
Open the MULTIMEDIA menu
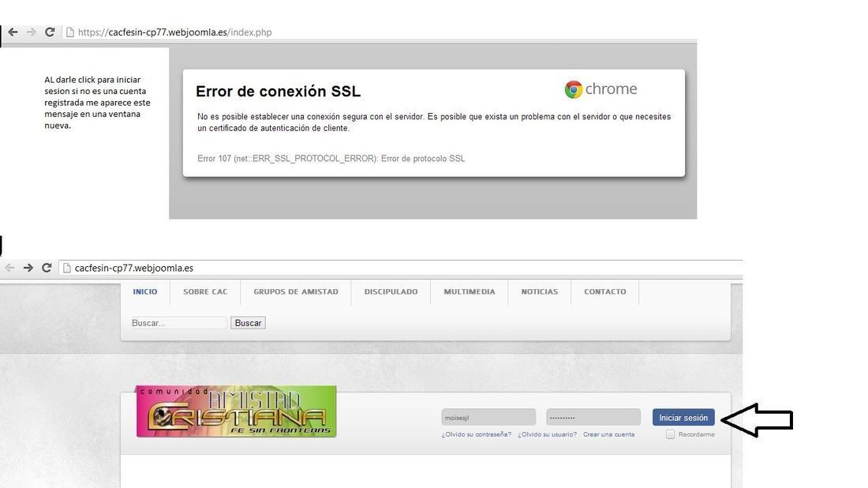(x=470, y=291)
